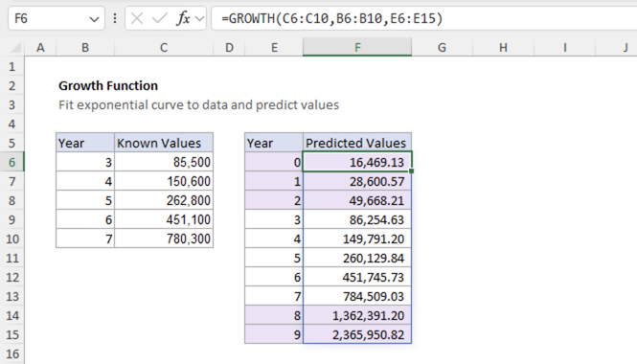This screenshot has height=364, width=637.
Task: Select the cell containing 262,800
Action: (164, 200)
